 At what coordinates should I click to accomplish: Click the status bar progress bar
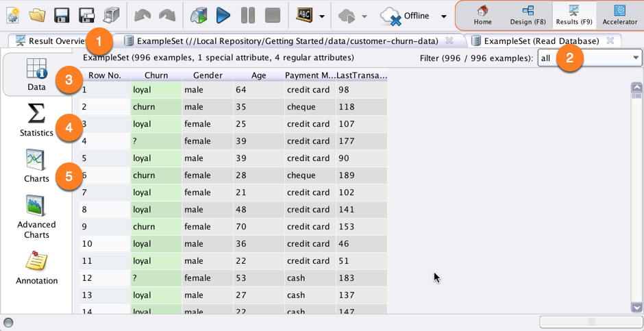point(591,321)
